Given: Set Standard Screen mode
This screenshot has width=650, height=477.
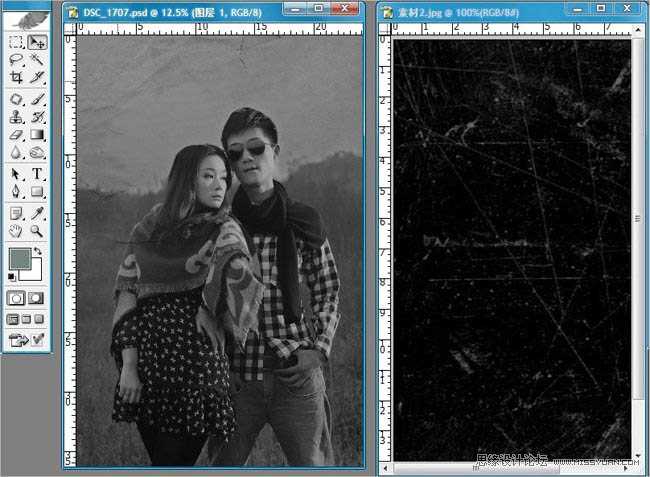Looking at the screenshot, I should pyautogui.click(x=13, y=319).
